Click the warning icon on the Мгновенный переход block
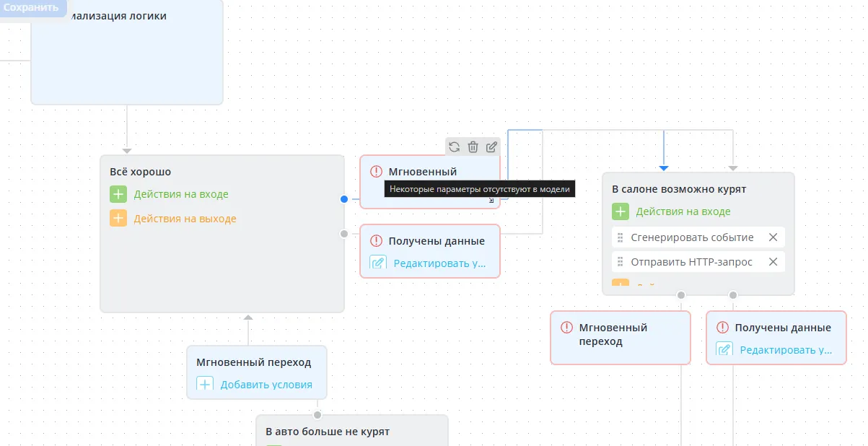This screenshot has height=446, width=868. 566,328
